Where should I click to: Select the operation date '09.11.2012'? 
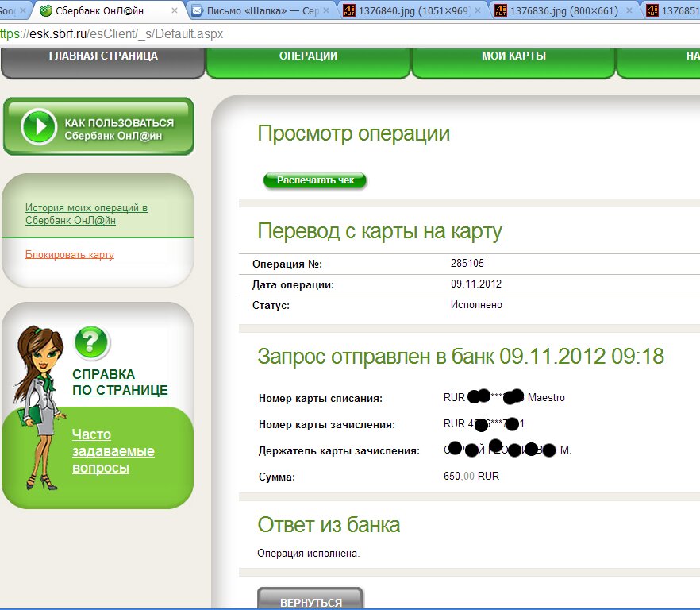click(476, 284)
